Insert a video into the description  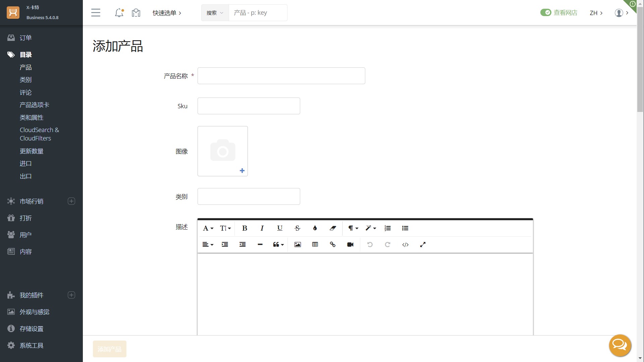[x=350, y=245]
